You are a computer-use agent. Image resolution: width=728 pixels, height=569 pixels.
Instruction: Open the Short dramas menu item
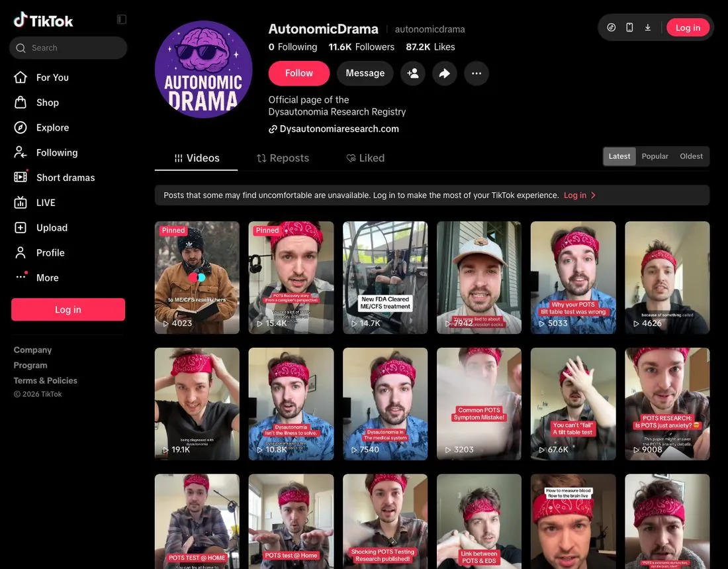pos(66,178)
